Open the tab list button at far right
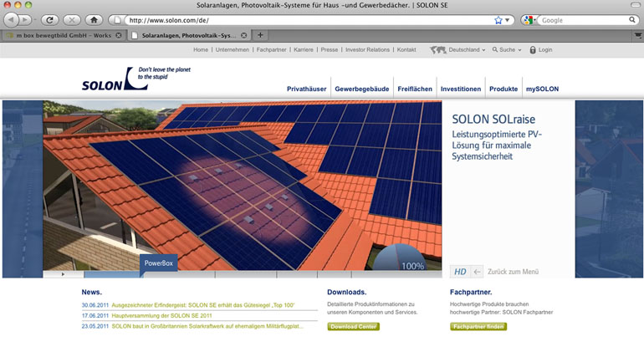This screenshot has width=644, height=362. (637, 36)
